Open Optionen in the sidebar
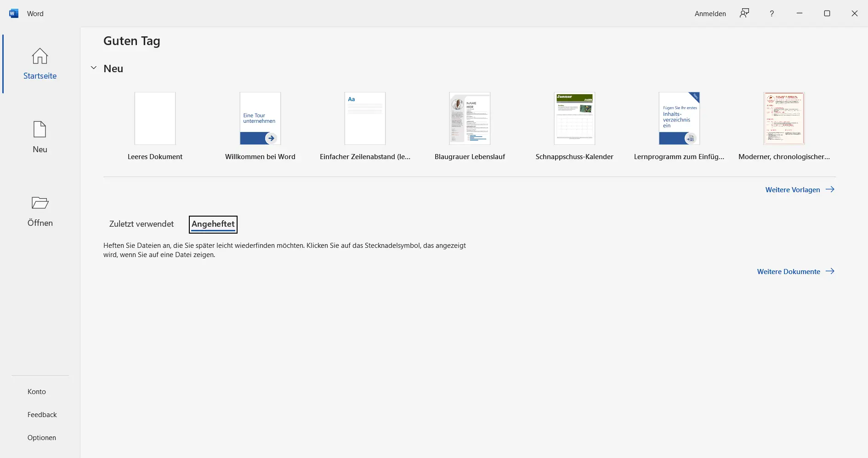868x458 pixels. tap(42, 437)
